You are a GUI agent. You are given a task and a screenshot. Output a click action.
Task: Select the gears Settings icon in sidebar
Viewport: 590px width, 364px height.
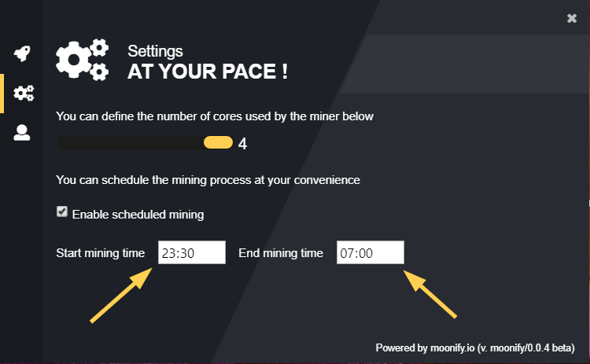[24, 94]
